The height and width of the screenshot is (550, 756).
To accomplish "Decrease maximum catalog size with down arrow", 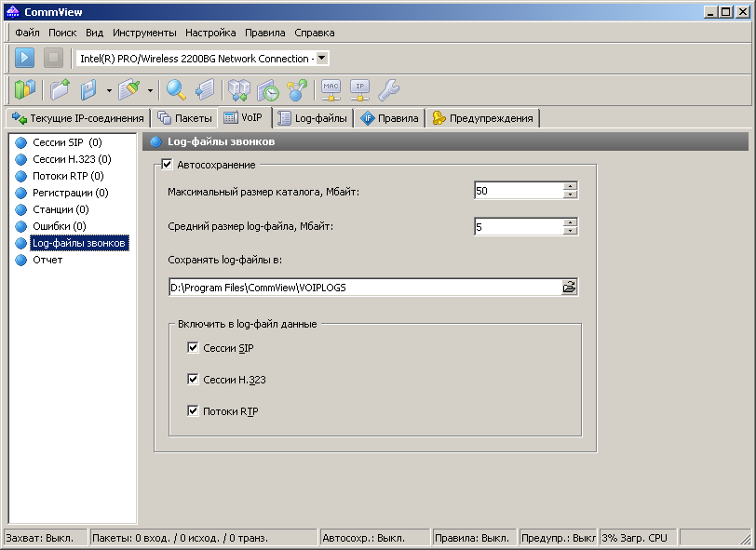I will point(570,195).
